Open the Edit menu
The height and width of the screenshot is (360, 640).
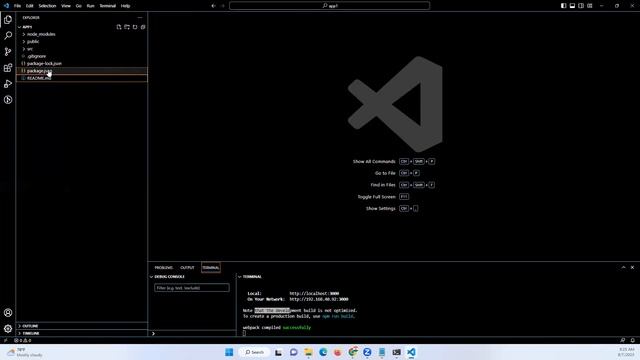click(x=30, y=6)
